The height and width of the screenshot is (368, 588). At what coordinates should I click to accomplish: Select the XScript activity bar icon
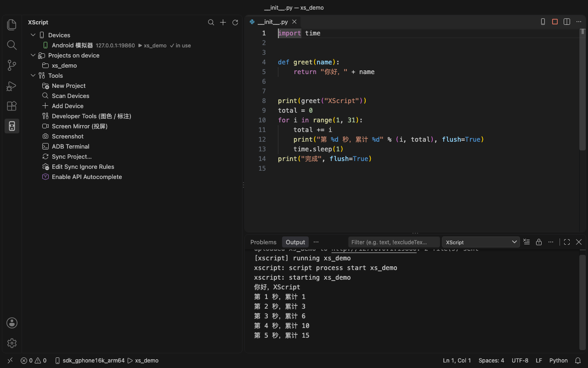coord(12,126)
